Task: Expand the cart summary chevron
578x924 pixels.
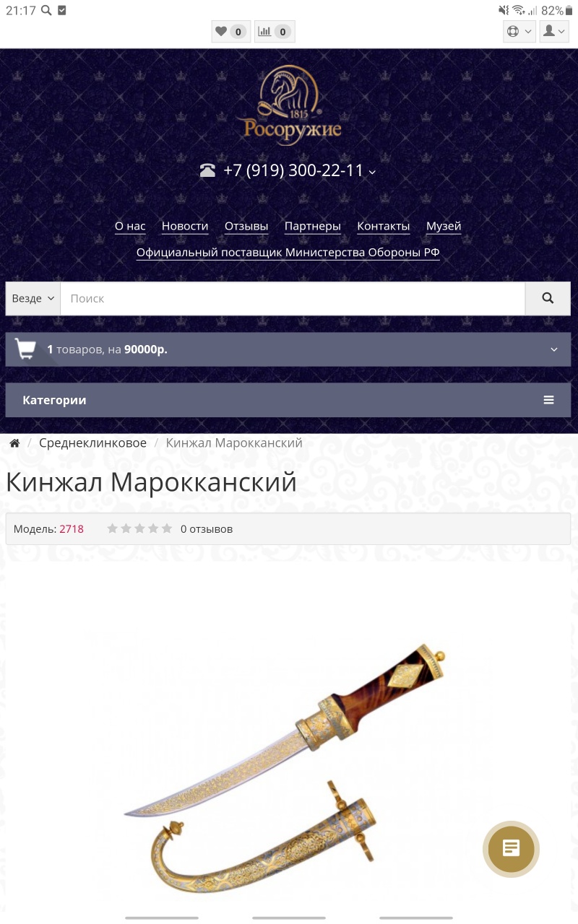Action: click(x=554, y=349)
